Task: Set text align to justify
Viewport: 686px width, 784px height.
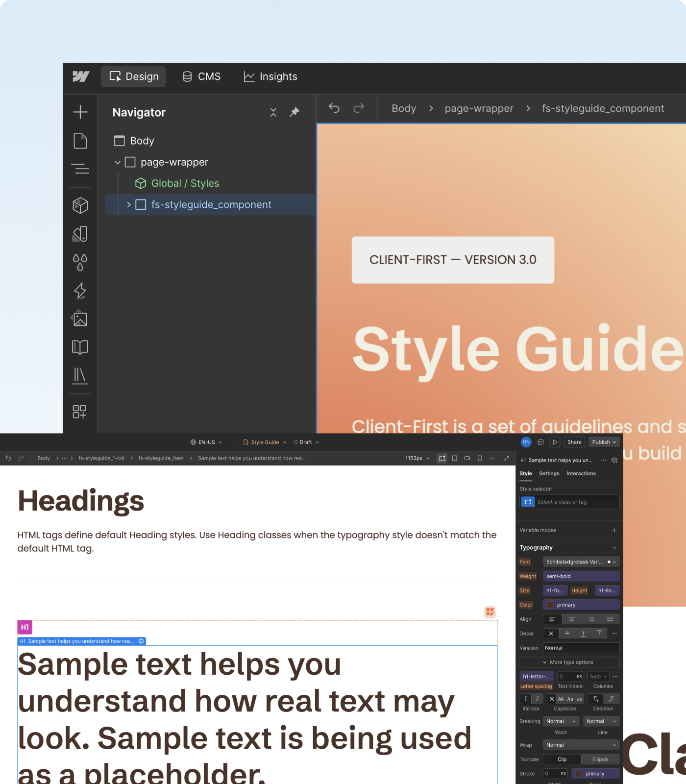Action: 610,619
